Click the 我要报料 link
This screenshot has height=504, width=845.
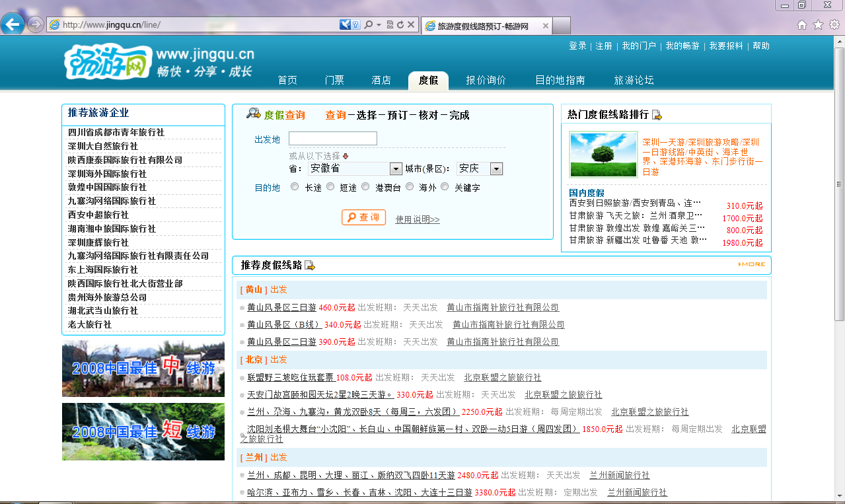[726, 46]
